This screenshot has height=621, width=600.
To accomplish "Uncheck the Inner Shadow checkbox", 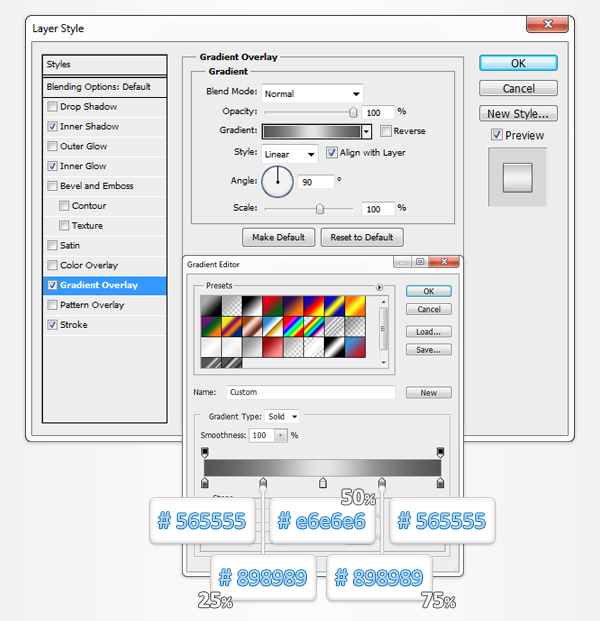I will tap(52, 126).
